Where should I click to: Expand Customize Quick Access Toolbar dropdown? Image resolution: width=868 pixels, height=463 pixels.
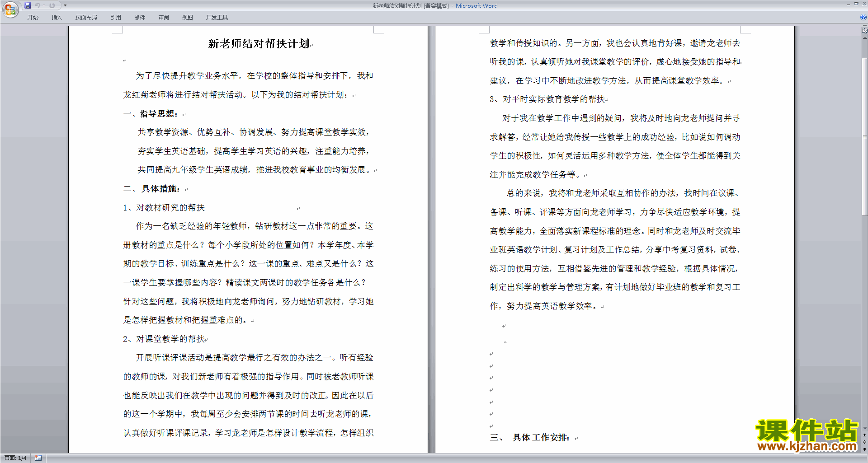(65, 5)
